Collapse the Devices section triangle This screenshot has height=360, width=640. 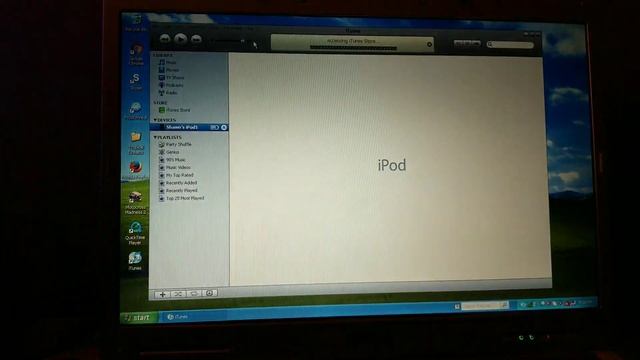pyautogui.click(x=155, y=120)
